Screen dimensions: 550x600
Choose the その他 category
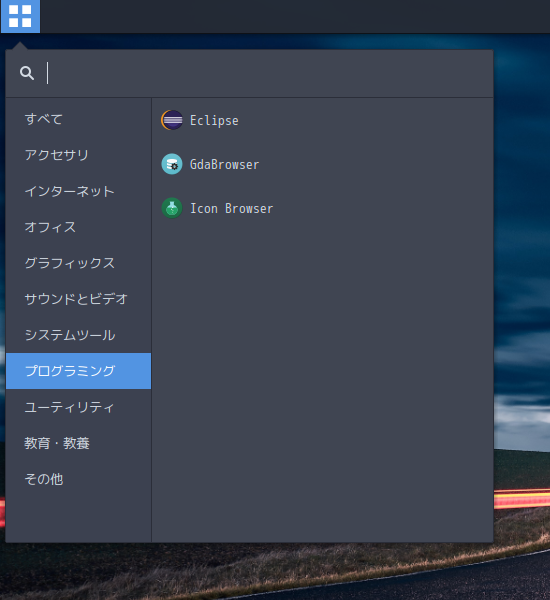78,479
